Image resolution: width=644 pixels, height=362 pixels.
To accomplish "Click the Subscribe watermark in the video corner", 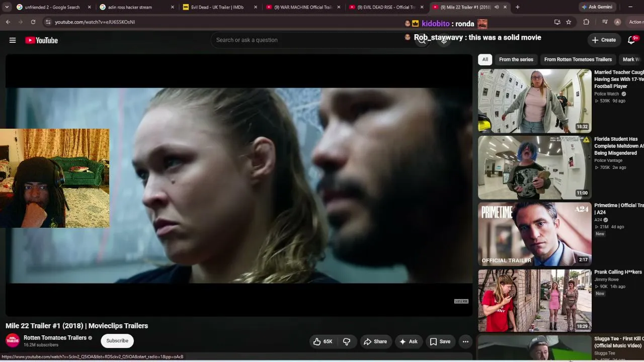I will 461,301.
